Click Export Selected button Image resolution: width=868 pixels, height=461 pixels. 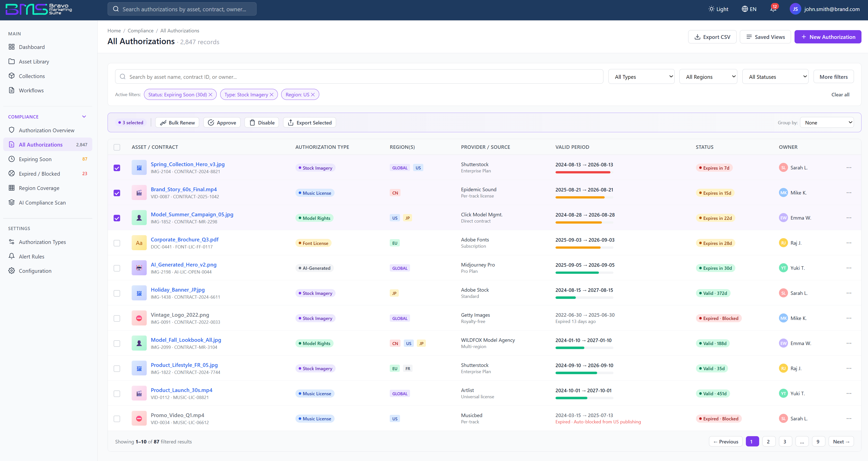pos(309,122)
